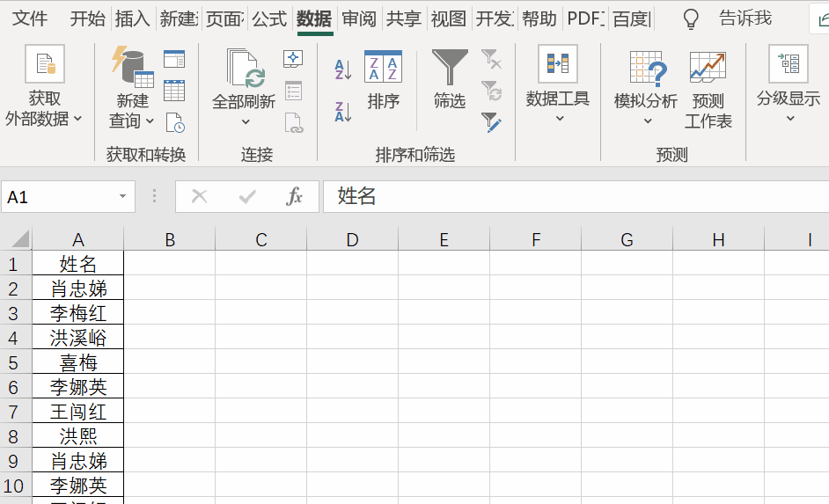Screen dimensions: 829x504
Task: Click the fx insert function icon
Action: (x=295, y=196)
